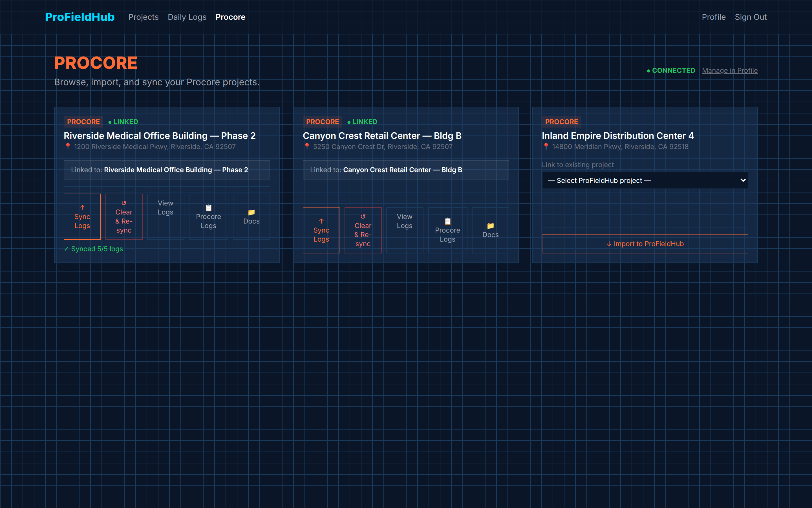Click Linked to Canyon Crest Retail Center box
812x508 pixels.
[406, 170]
